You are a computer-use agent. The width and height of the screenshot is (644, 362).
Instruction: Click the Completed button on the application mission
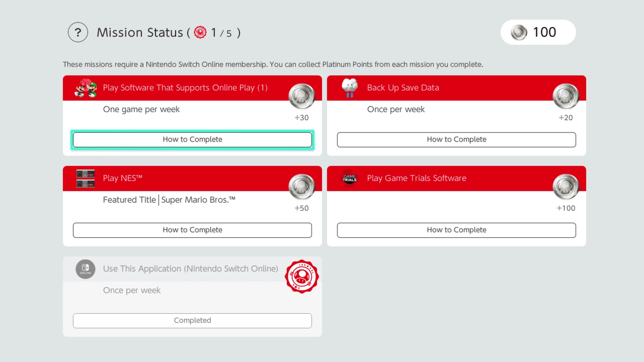click(x=192, y=321)
